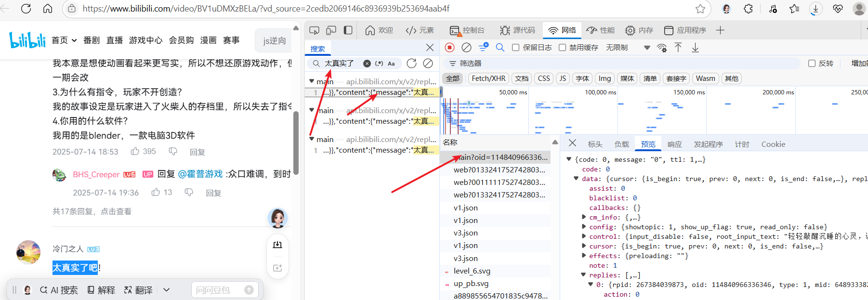The width and height of the screenshot is (868, 300).
Task: Select the CSS filter chip
Action: pyautogui.click(x=544, y=78)
